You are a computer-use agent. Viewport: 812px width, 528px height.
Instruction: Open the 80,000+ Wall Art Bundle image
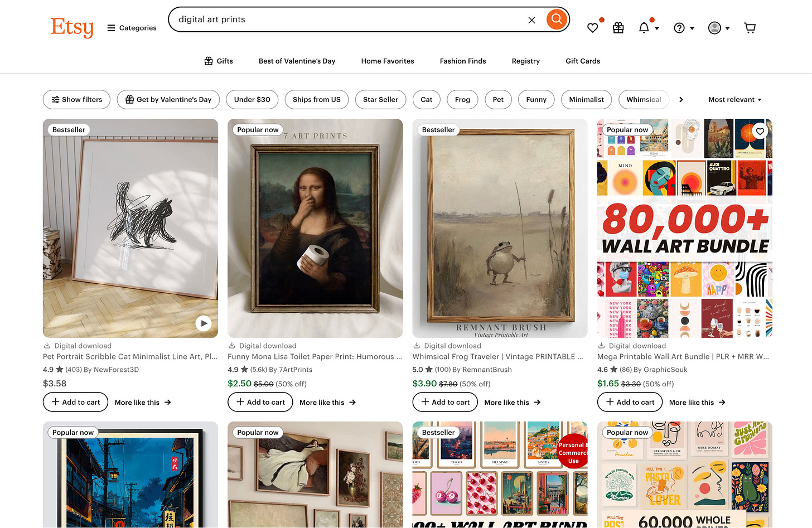tap(685, 228)
